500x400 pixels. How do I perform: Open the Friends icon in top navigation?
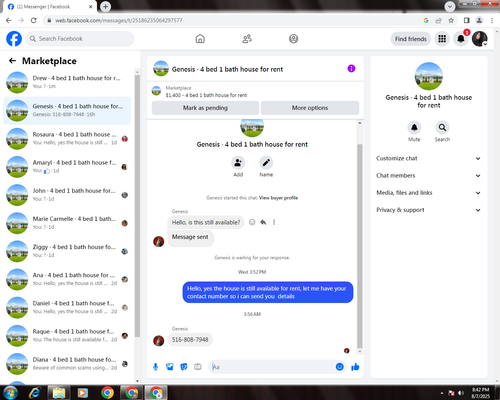[247, 39]
